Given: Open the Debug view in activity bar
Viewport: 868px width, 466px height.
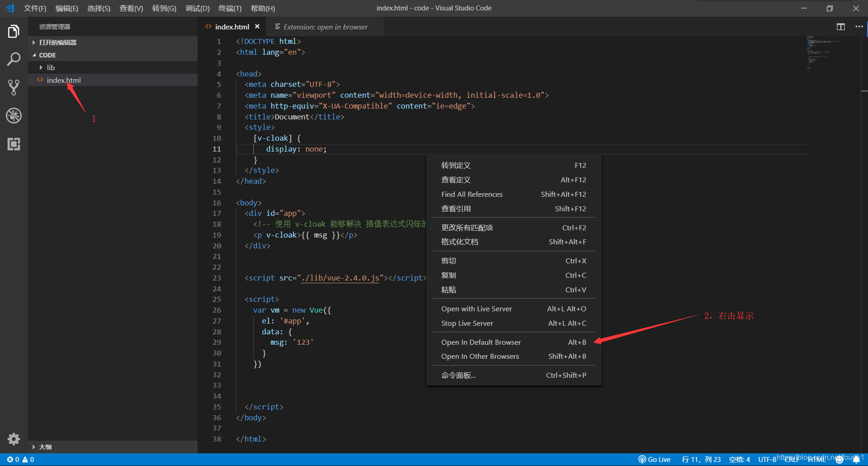Looking at the screenshot, I should [14, 116].
